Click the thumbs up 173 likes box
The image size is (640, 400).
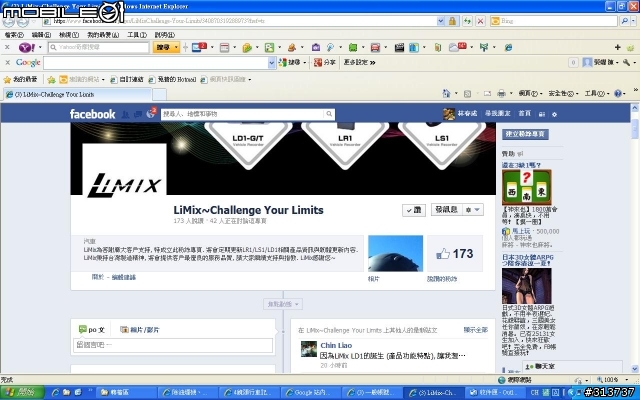click(455, 253)
